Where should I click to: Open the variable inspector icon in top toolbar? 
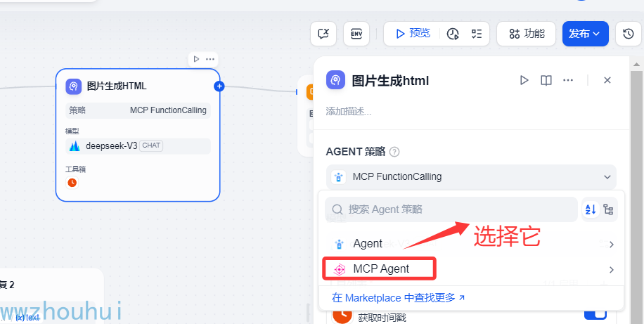click(323, 34)
